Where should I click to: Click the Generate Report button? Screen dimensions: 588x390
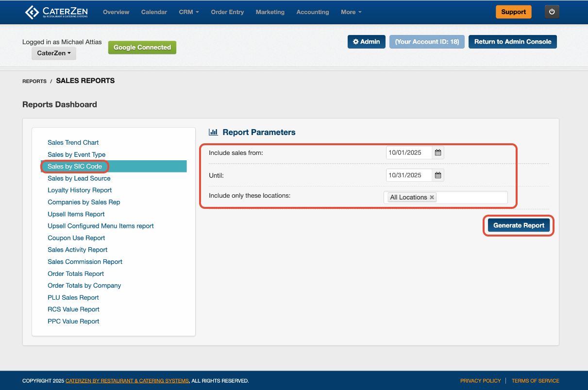pos(519,225)
